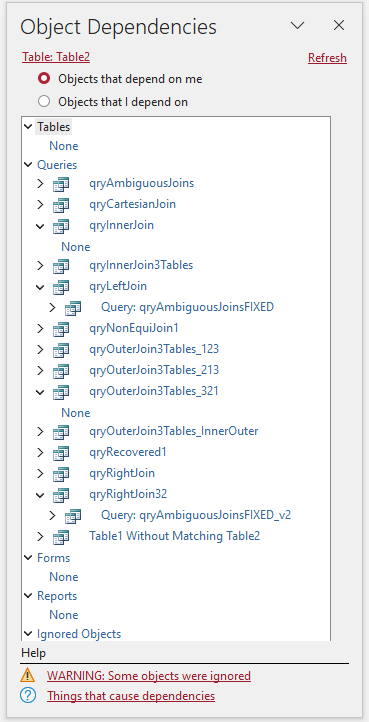Click the Refresh link
The height and width of the screenshot is (722, 369).
[x=328, y=58]
